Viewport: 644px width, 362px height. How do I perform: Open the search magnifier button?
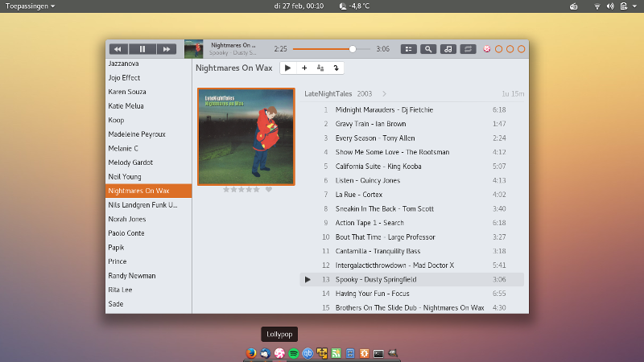[x=428, y=49]
